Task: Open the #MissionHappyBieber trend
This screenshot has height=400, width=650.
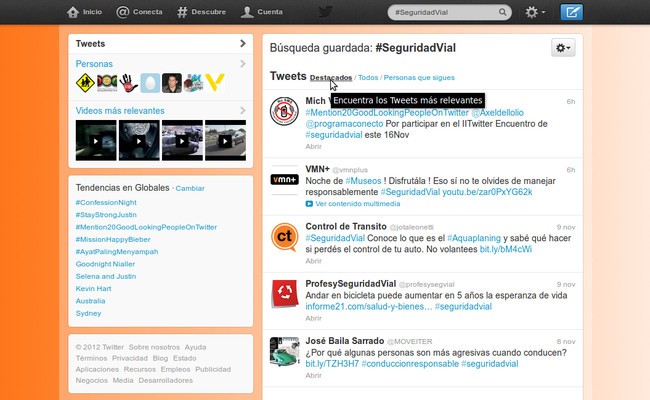Action: tap(113, 239)
